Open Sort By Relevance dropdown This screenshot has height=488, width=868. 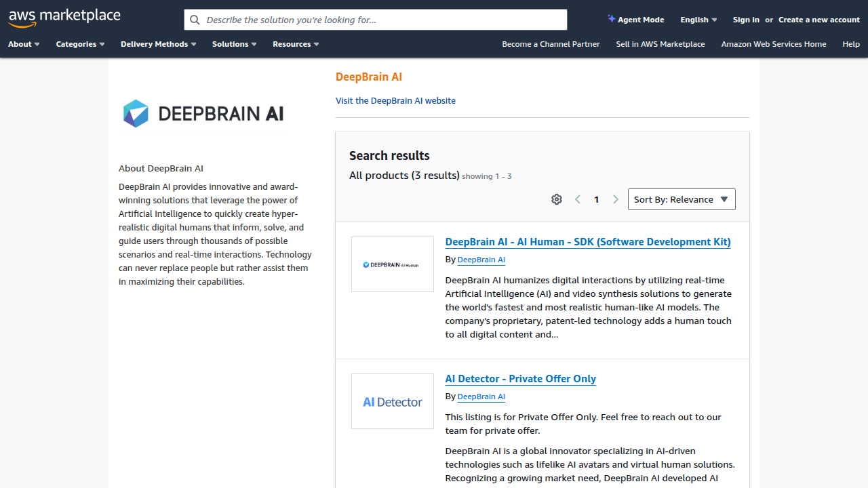click(x=682, y=199)
